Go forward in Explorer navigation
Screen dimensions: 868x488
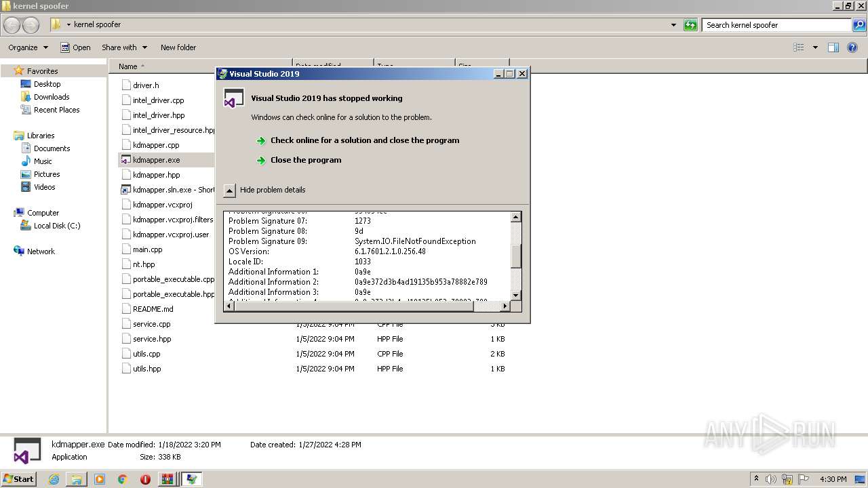point(31,25)
